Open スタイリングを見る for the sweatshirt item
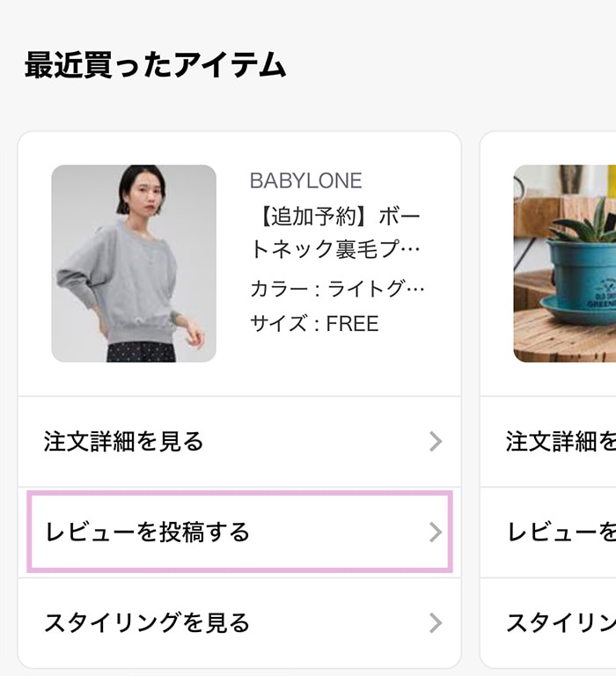Image resolution: width=616 pixels, height=676 pixels. (x=148, y=623)
